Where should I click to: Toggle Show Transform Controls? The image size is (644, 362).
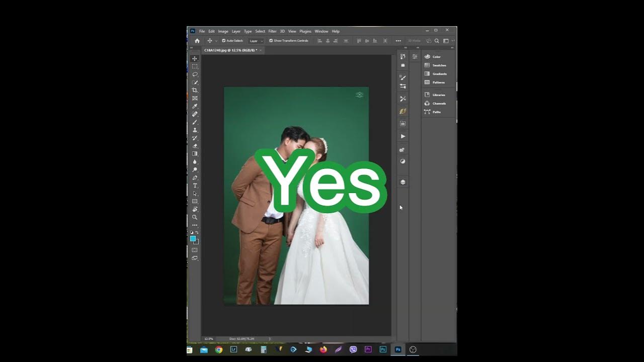pyautogui.click(x=271, y=41)
